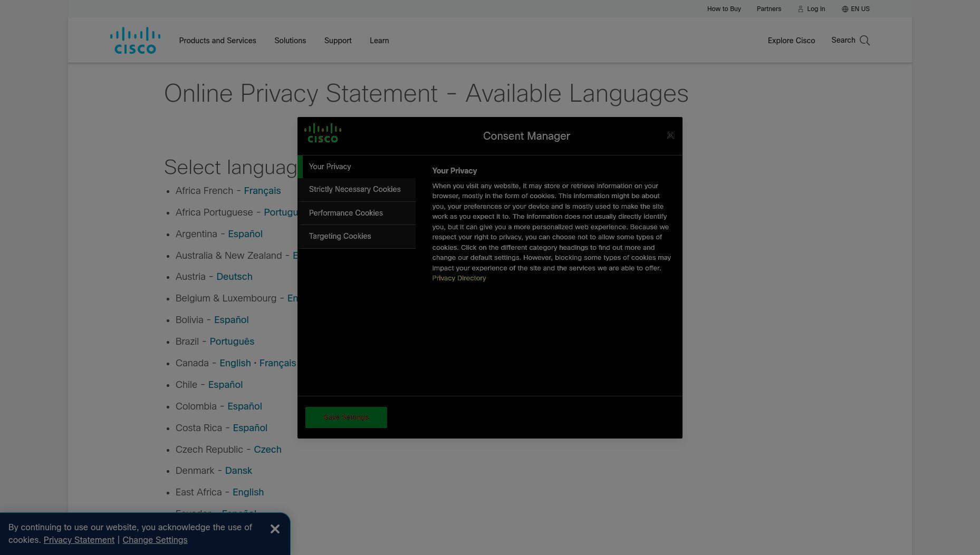Open Privacy Statement link in cookie banner
The height and width of the screenshot is (555, 980).
click(x=79, y=540)
